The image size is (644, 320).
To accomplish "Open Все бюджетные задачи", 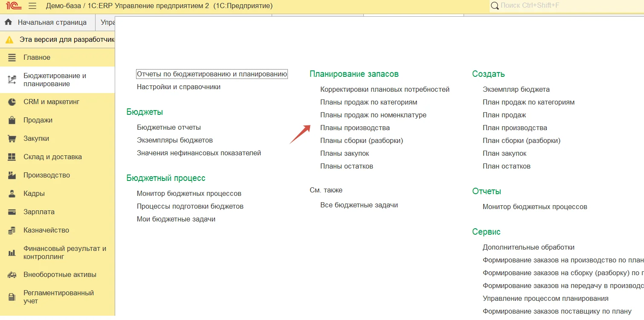I will tap(359, 205).
